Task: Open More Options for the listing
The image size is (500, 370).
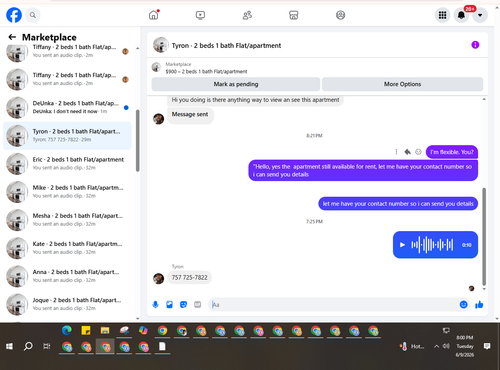Action: click(x=402, y=84)
